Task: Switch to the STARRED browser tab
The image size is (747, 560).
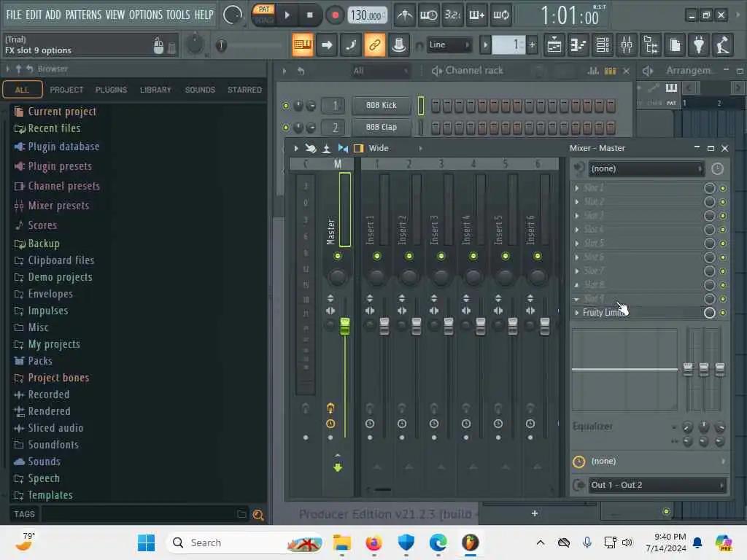Action: point(245,90)
